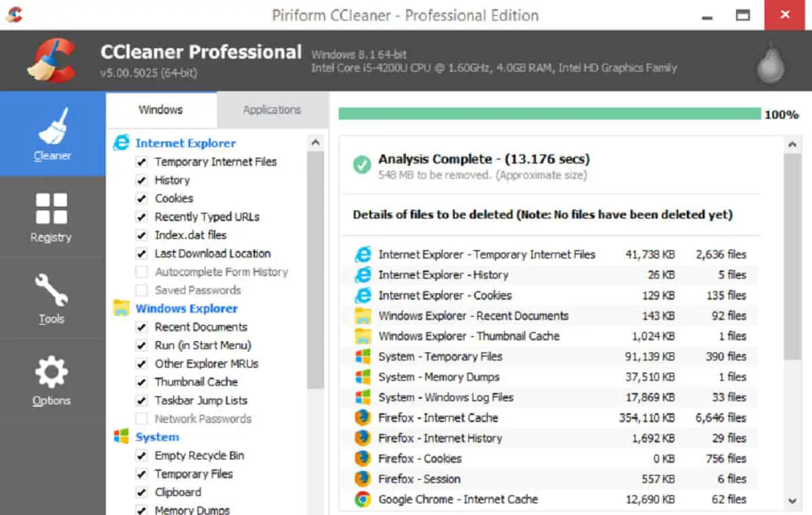Click the 2,636 files count
The height and width of the screenshot is (515, 812).
coord(721,254)
